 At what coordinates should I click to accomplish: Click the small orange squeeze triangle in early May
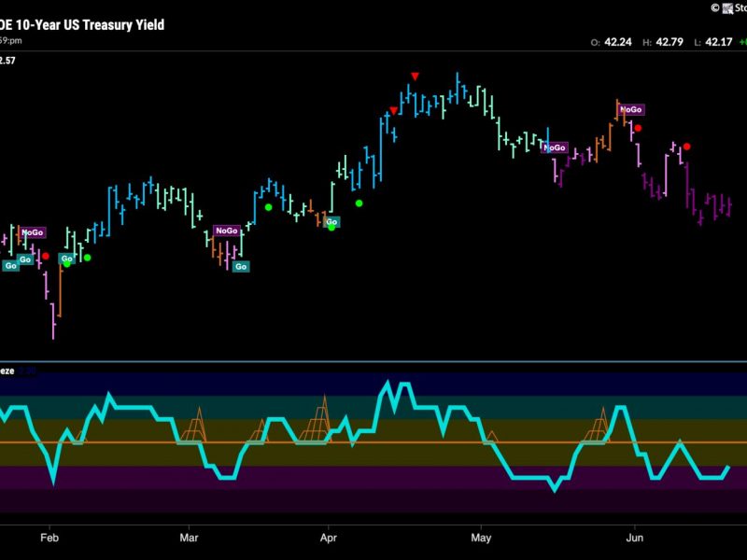pos(492,437)
